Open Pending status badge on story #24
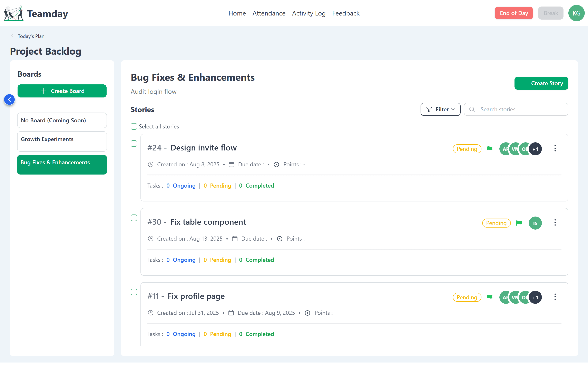Viewport: 588px width, 367px height. (x=467, y=149)
